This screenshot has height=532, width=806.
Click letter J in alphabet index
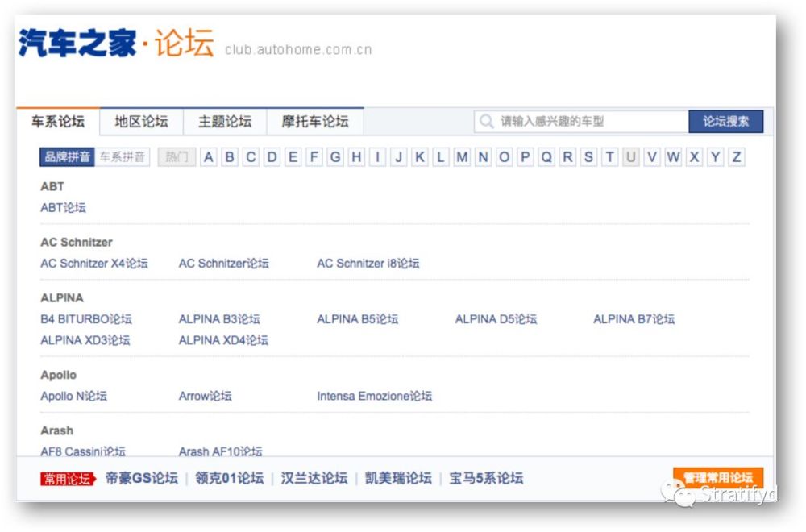[x=398, y=156]
